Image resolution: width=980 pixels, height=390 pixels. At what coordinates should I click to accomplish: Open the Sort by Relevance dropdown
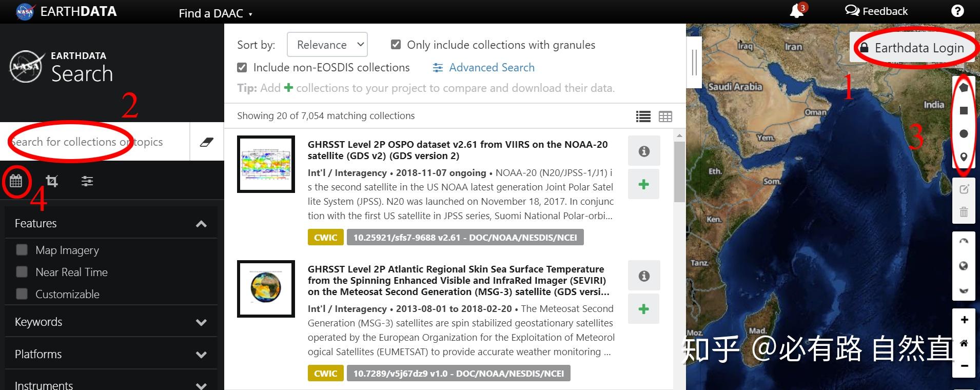327,45
